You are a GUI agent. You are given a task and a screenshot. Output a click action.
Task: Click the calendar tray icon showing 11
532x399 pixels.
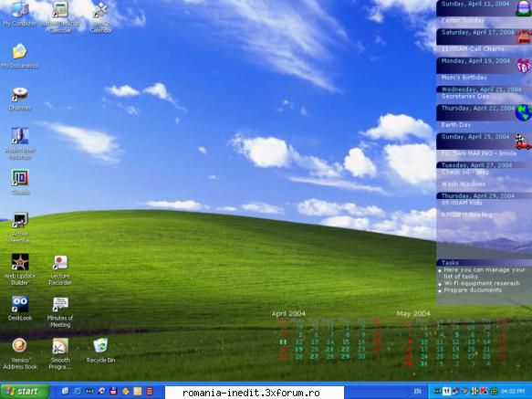(x=446, y=391)
